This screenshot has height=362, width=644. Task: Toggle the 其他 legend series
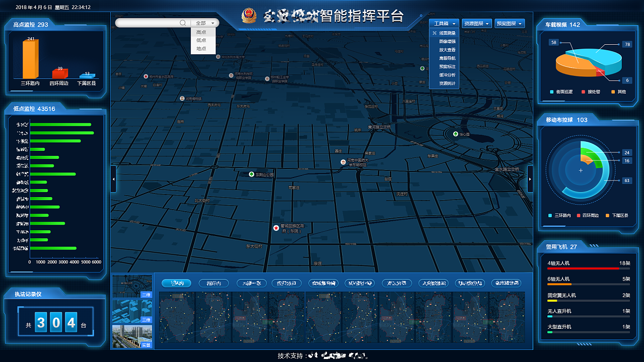618,92
